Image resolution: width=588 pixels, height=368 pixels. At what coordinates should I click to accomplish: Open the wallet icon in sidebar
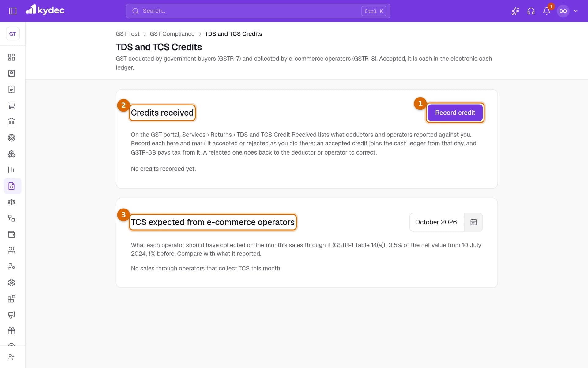(11, 234)
